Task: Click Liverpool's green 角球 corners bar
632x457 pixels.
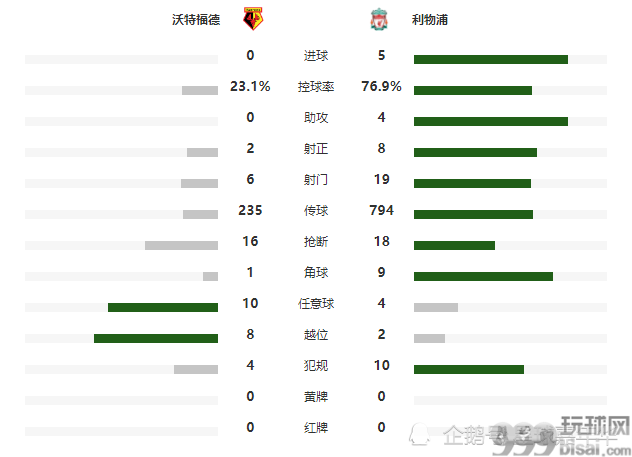Action: 483,276
